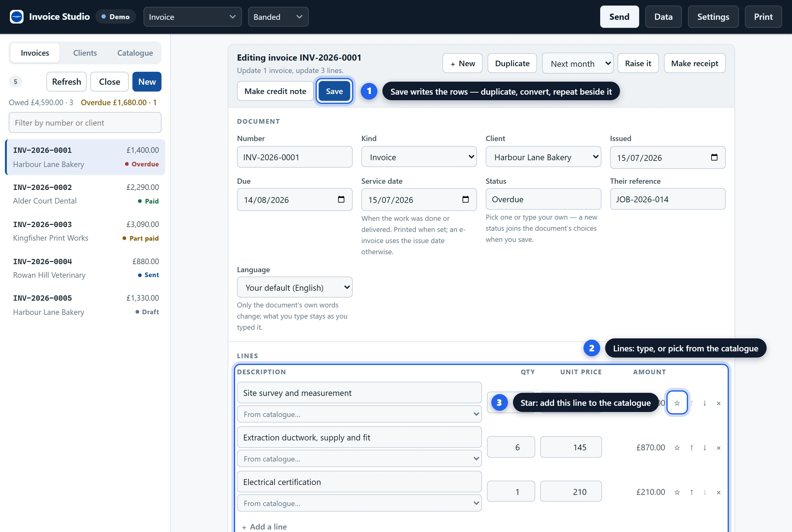Open the Kind dropdown

click(x=419, y=157)
